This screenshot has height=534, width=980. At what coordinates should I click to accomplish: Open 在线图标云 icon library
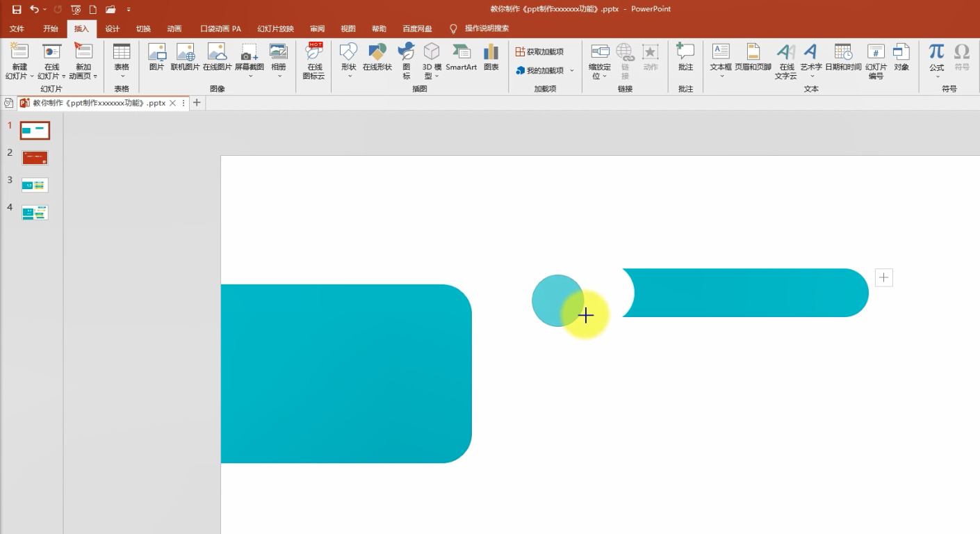(x=314, y=60)
